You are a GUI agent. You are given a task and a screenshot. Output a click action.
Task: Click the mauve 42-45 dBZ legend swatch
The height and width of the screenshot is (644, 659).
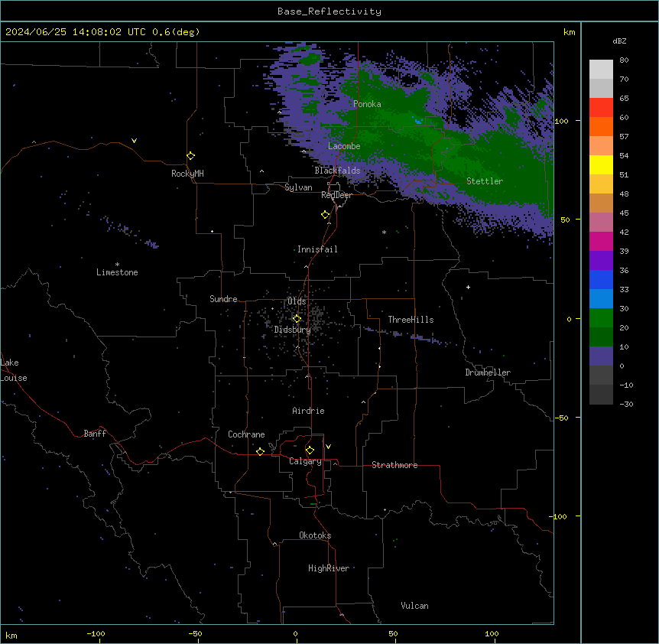pos(601,223)
